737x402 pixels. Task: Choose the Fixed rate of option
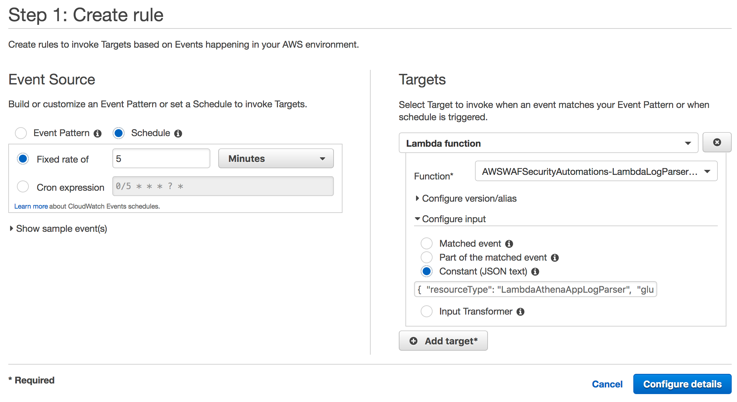tap(23, 159)
